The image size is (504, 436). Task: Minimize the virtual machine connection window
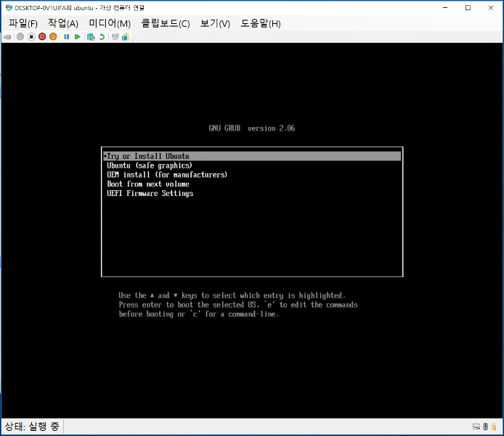(x=445, y=8)
